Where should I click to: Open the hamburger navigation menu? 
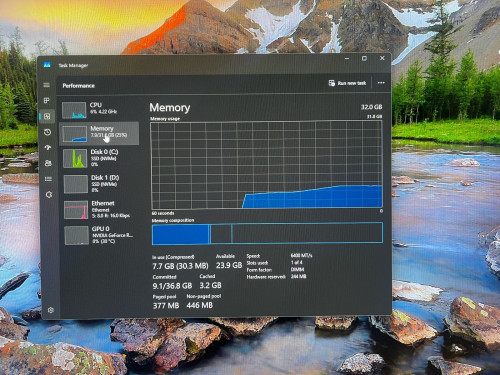[47, 85]
